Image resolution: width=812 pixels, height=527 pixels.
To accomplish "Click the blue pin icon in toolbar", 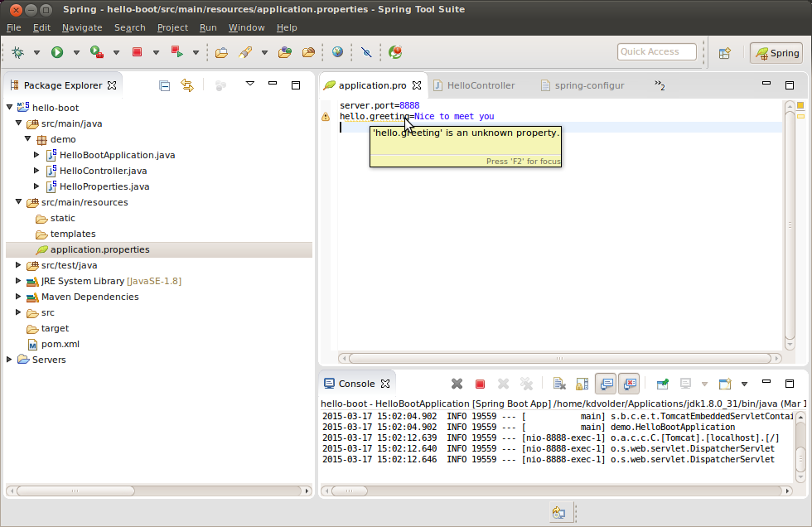I will pos(366,52).
